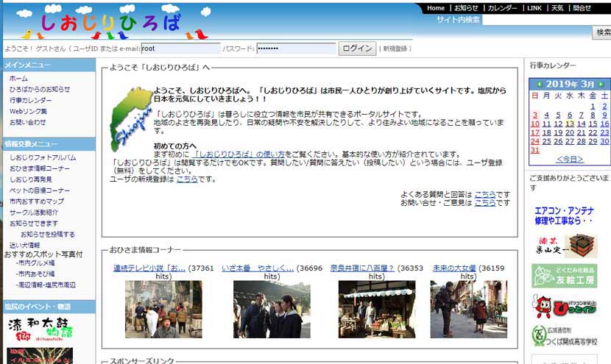
Task: Go to previous month in calendar
Action: 540,84
